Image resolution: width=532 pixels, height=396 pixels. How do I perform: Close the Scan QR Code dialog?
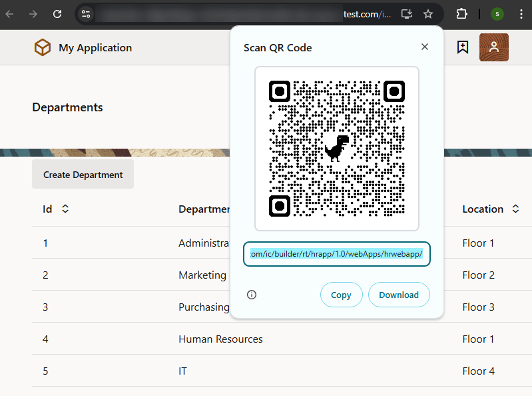point(424,47)
